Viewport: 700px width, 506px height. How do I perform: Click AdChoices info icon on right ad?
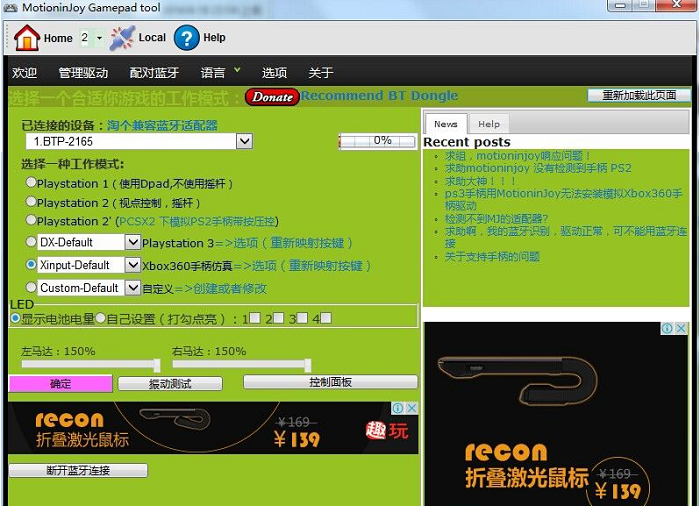tap(667, 328)
